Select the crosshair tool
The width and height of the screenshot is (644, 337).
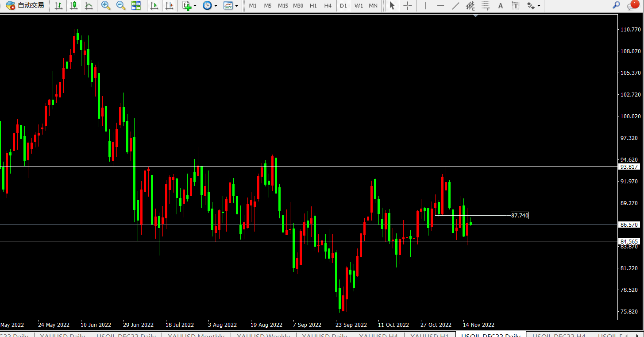pyautogui.click(x=407, y=5)
